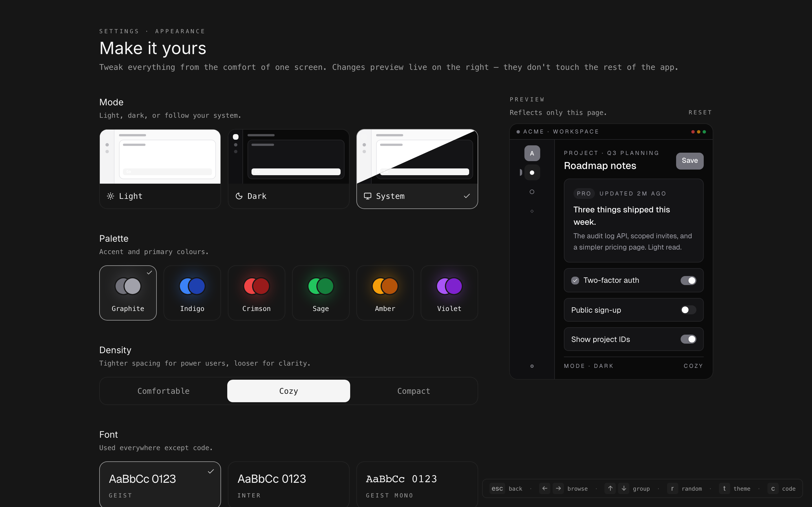Select the filled dot sidebar item
Viewport: 812px width, 507px height.
pos(532,172)
